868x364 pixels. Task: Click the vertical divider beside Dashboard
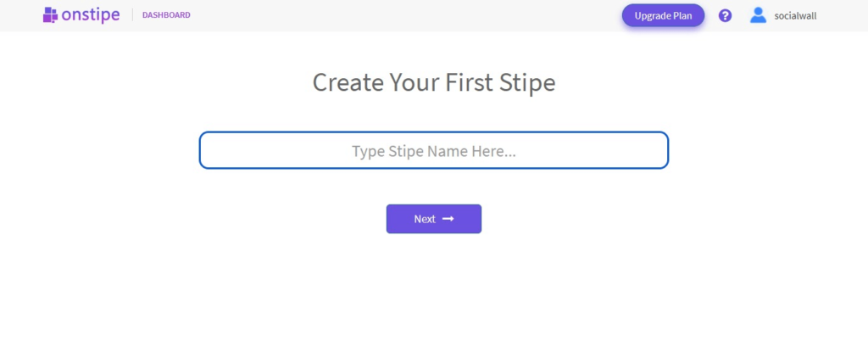132,15
